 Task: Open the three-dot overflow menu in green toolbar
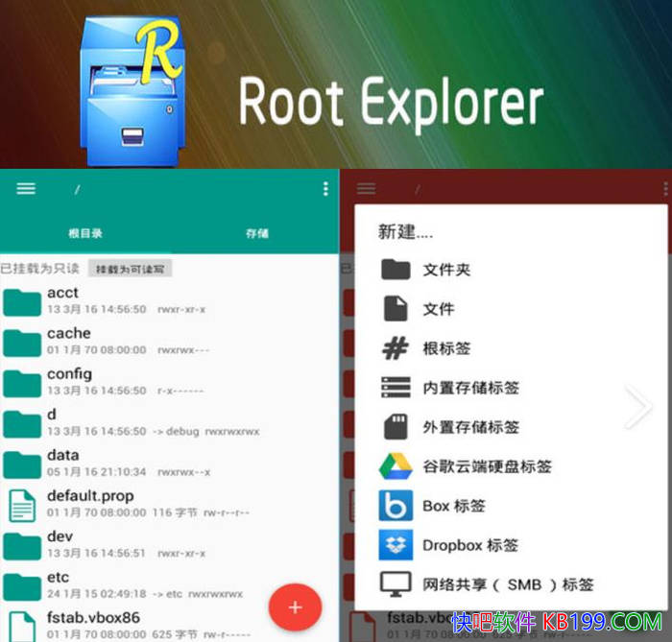[325, 188]
